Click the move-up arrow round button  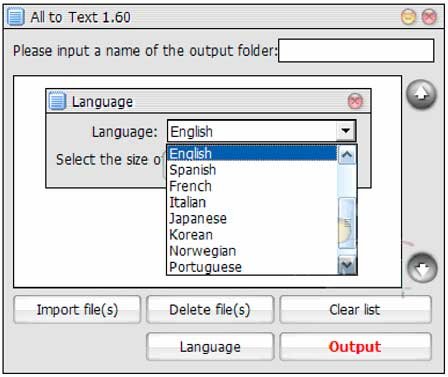coord(421,95)
